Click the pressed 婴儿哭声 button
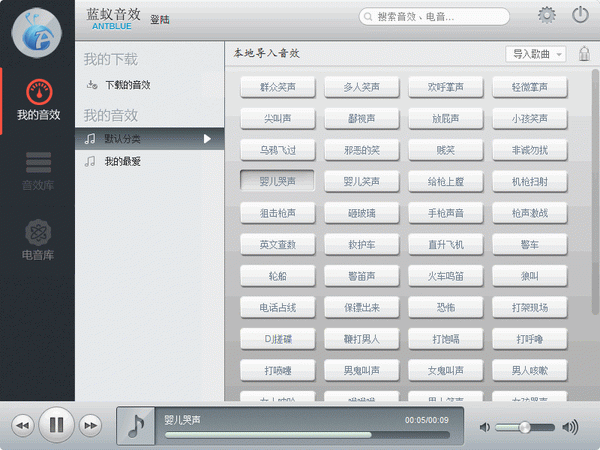Image resolution: width=600 pixels, height=450 pixels. click(277, 181)
